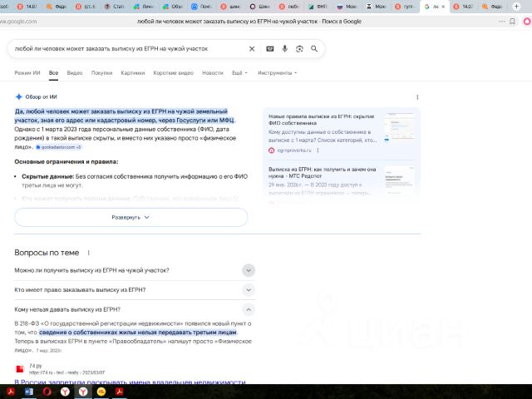Open 'Выписка из ЕГРН: как получить' МТС card
Screen dimensions: 532x399
(x=323, y=172)
